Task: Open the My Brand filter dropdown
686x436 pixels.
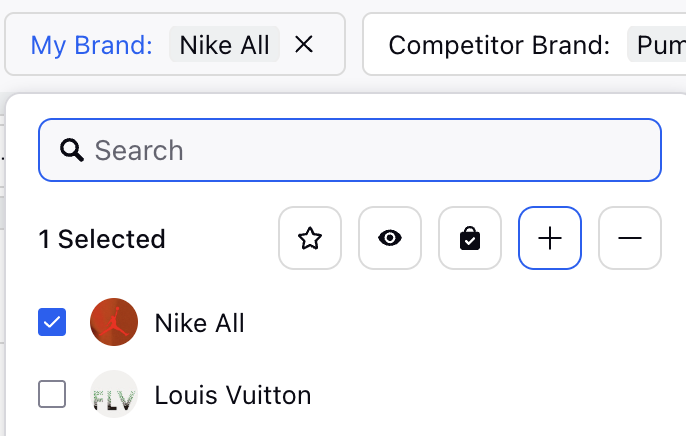Action: 175,44
